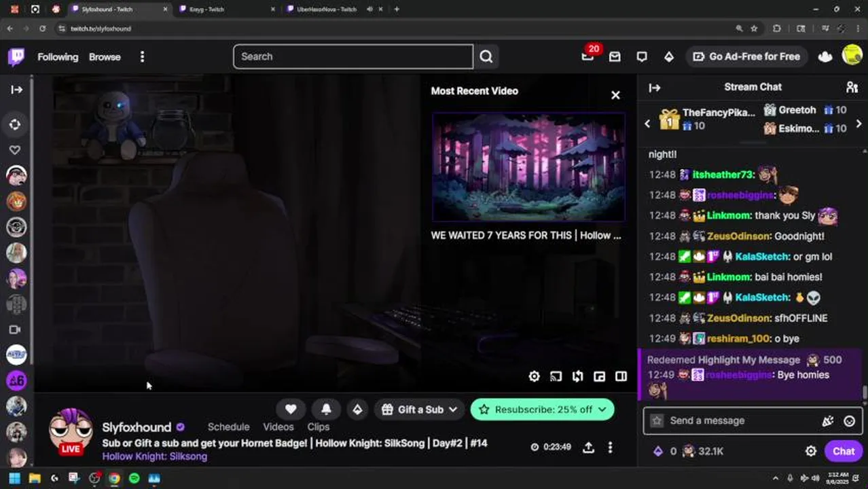The image size is (868, 489).
Task: Click the Prime crown icon
Action: [x=825, y=57]
